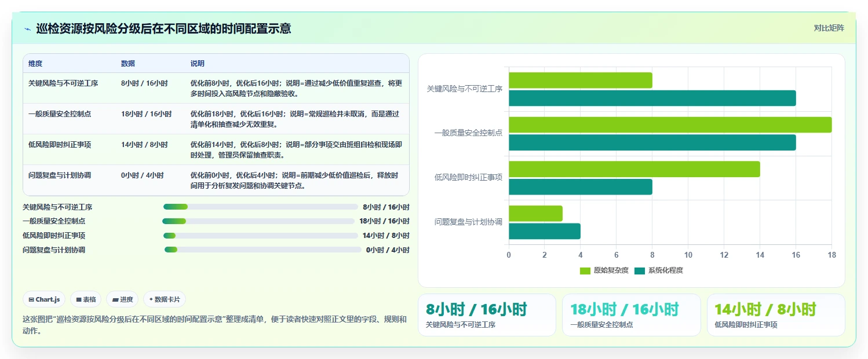Toggle the 原始复杂度 legend color box

(x=585, y=270)
